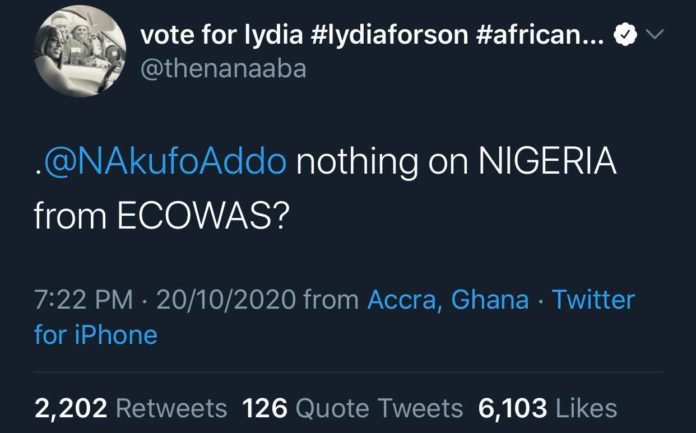Click the word 'from' before ECOWAS

click(x=70, y=217)
